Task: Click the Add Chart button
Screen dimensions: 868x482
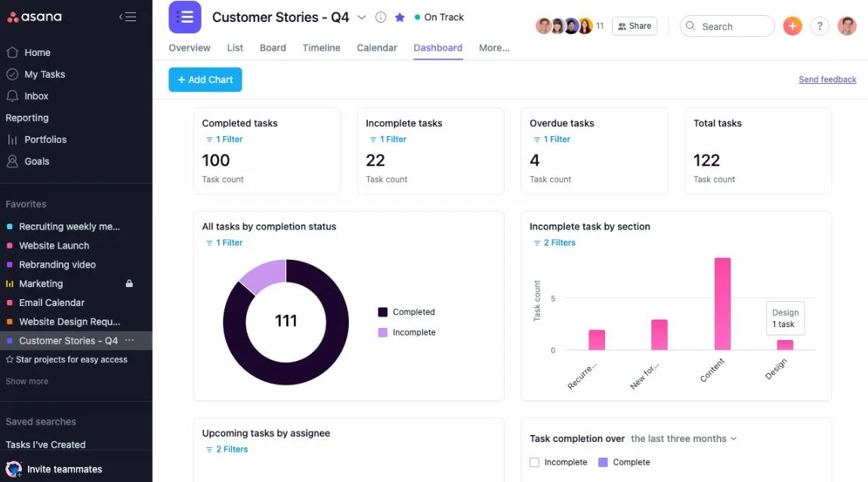Action: (x=205, y=80)
